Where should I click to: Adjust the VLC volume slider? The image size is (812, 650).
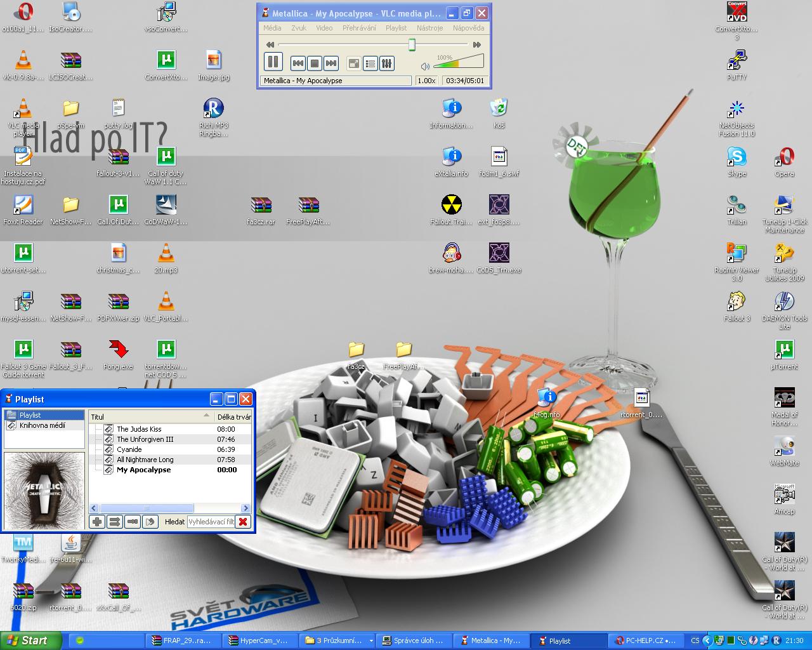pyautogui.click(x=459, y=61)
